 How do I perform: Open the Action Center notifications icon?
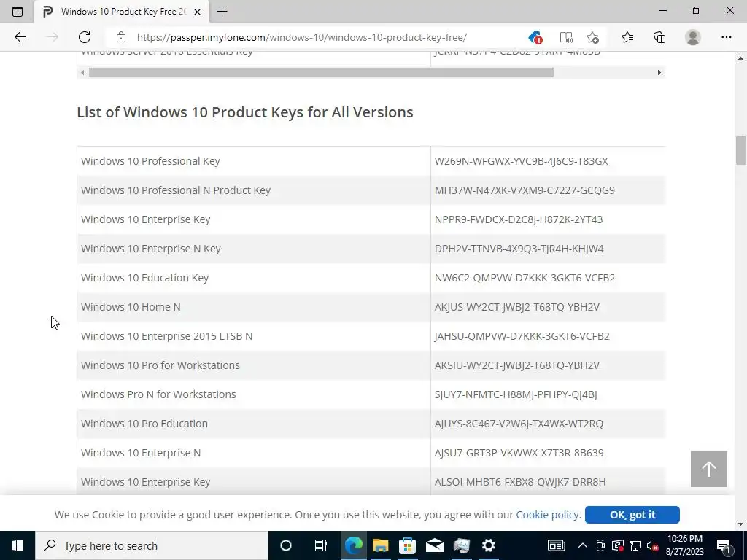pos(724,545)
